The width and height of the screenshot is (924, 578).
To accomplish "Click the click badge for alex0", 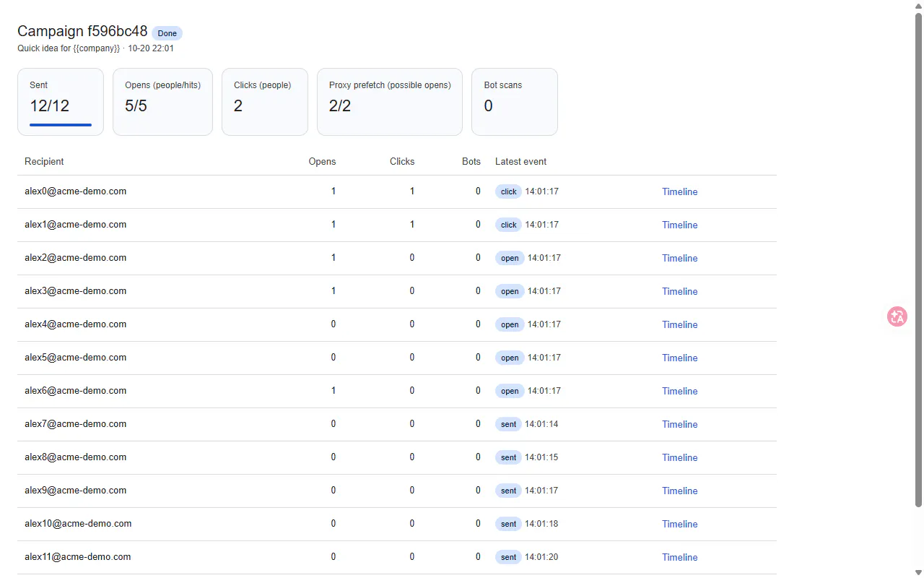I will 508,191.
